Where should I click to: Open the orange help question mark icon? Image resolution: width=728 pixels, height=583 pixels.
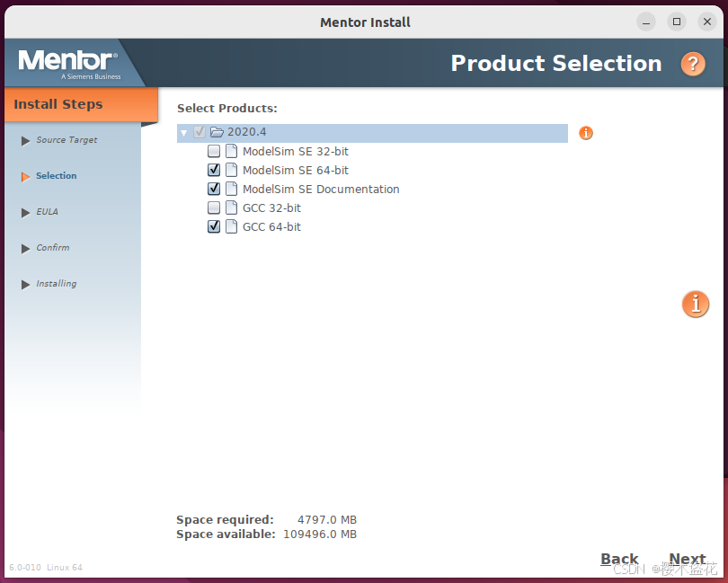[x=693, y=64]
